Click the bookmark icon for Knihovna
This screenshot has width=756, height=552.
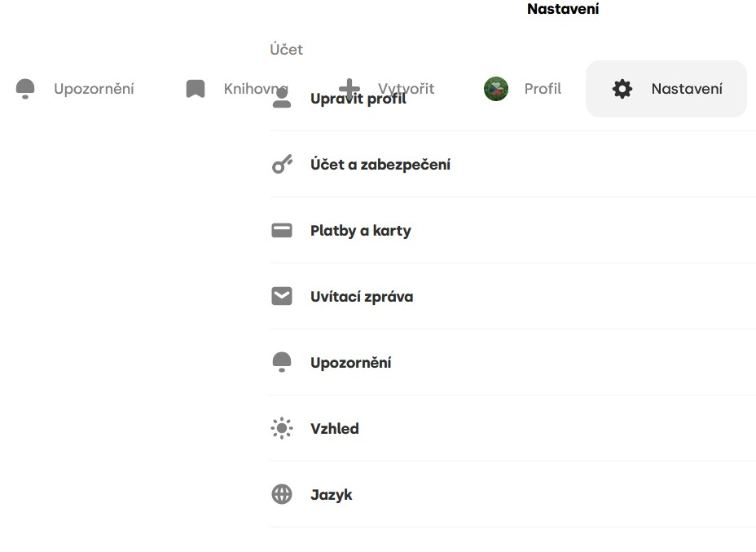195,89
